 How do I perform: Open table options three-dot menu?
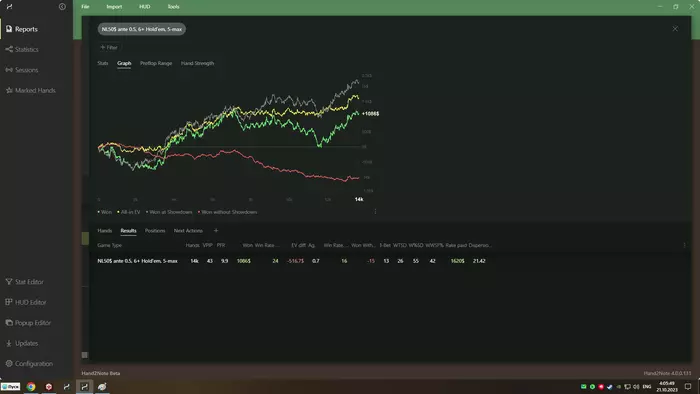pyautogui.click(x=684, y=245)
